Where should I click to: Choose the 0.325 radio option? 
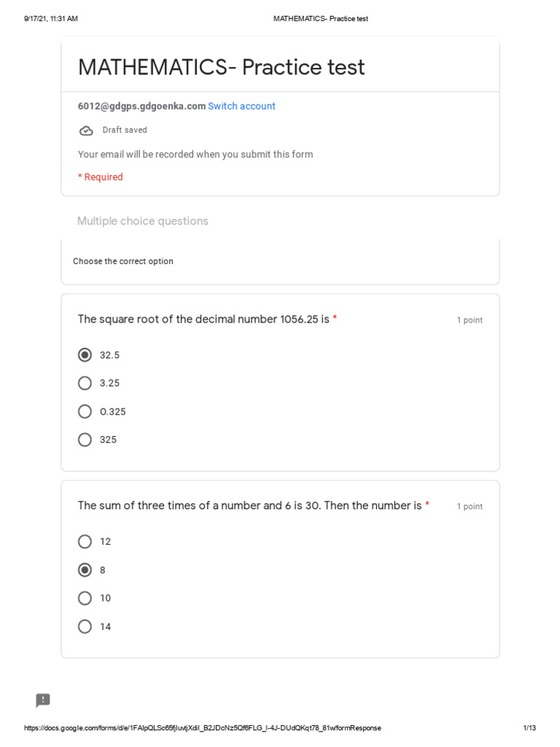[x=85, y=411]
